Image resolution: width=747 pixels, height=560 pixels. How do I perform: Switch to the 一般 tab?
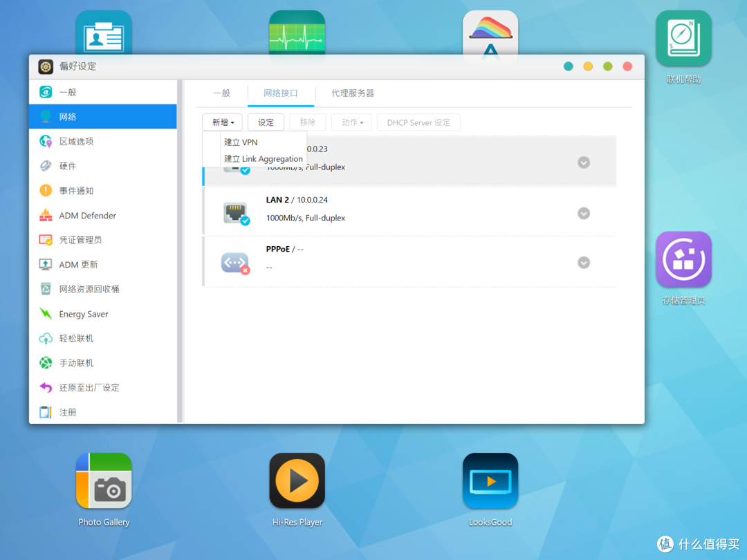pyautogui.click(x=221, y=93)
